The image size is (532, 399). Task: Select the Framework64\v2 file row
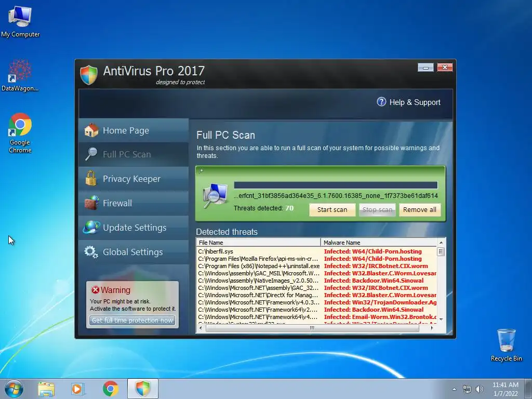tap(316, 310)
